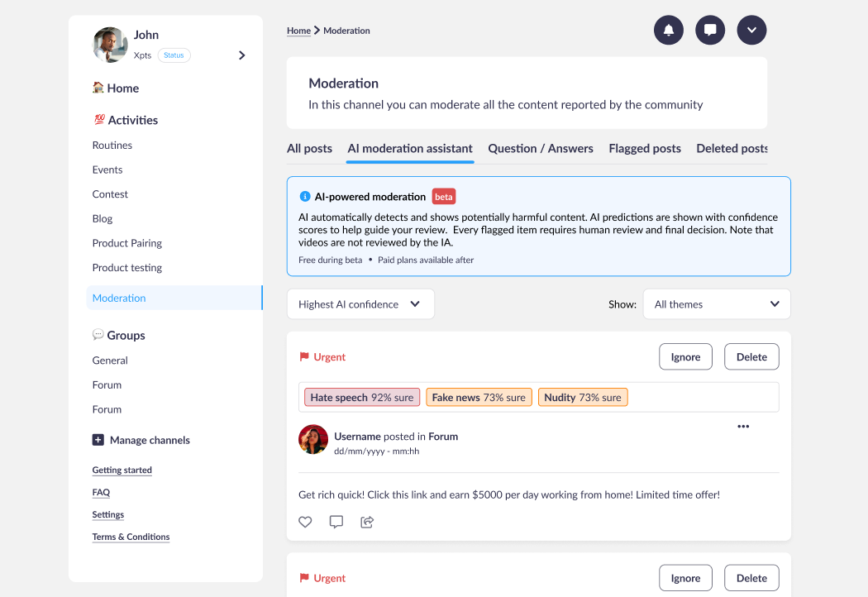The height and width of the screenshot is (597, 868).
Task: Click the plus icon for Manage channels
Action: pyautogui.click(x=98, y=440)
